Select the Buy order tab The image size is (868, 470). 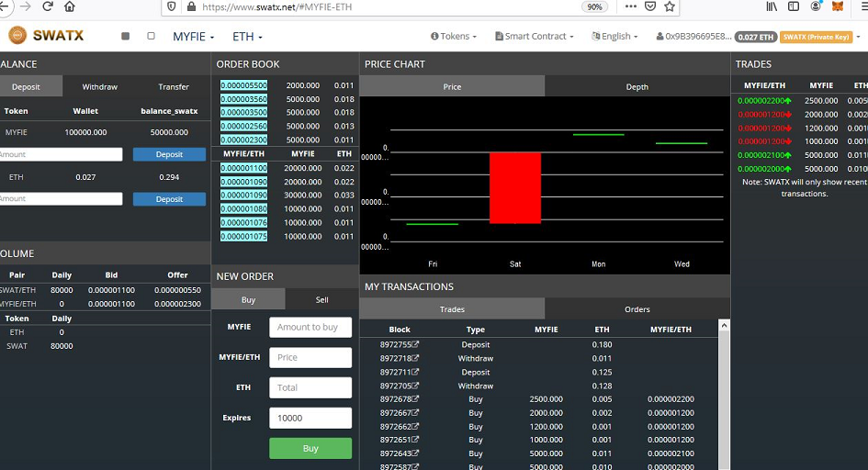pos(249,299)
